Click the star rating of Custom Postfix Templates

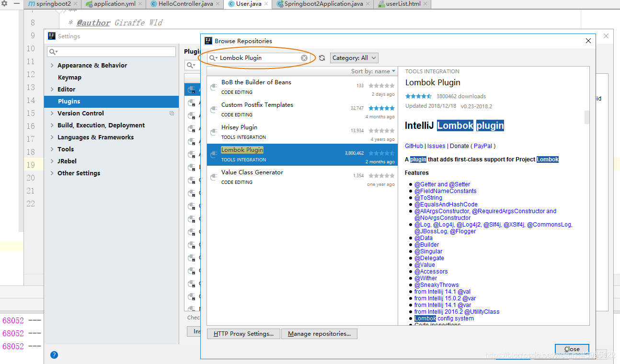381,108
